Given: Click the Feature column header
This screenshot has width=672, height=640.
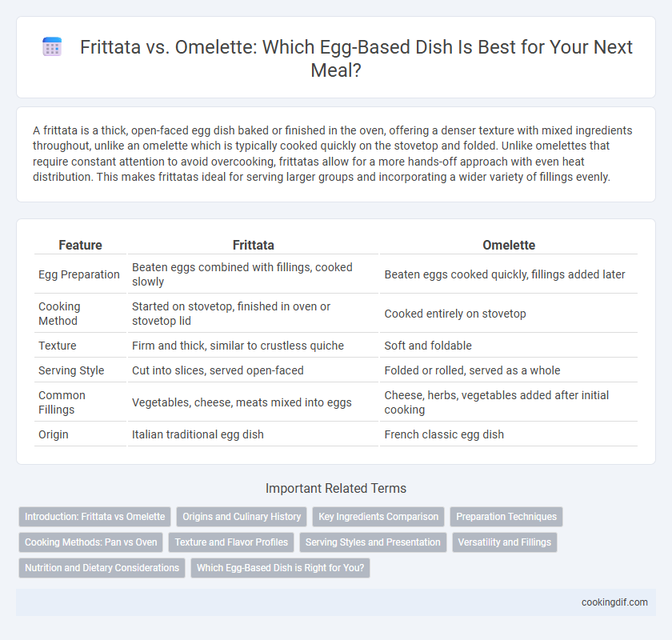Looking at the screenshot, I should click(x=80, y=245).
